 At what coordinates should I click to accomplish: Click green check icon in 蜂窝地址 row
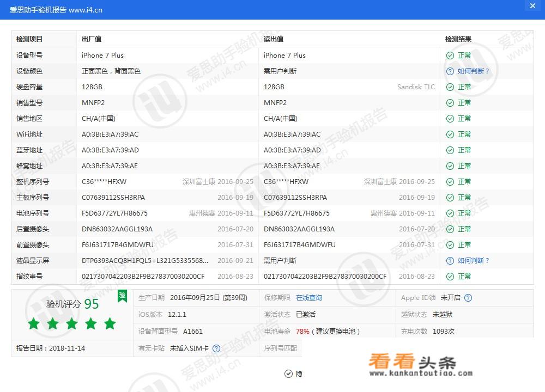pos(450,166)
